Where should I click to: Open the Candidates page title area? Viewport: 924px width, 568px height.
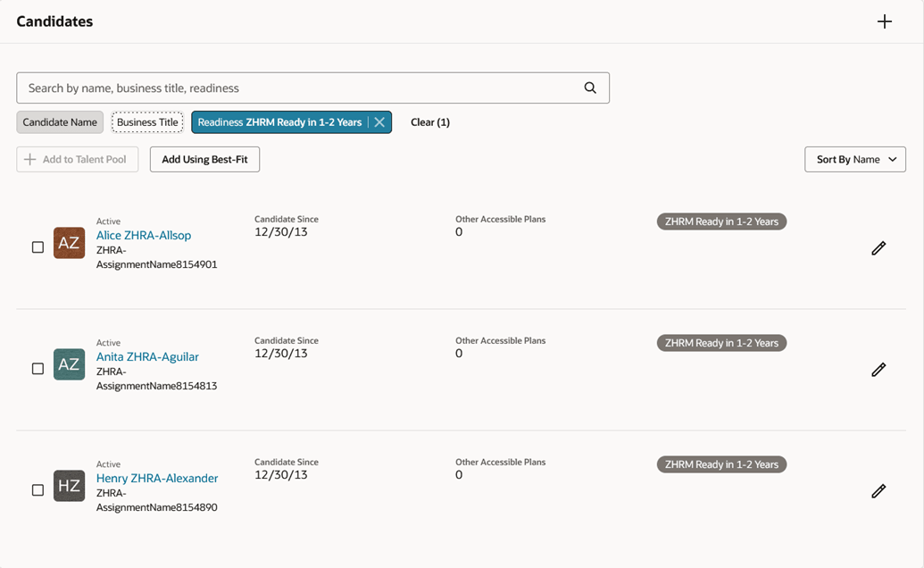pyautogui.click(x=54, y=21)
